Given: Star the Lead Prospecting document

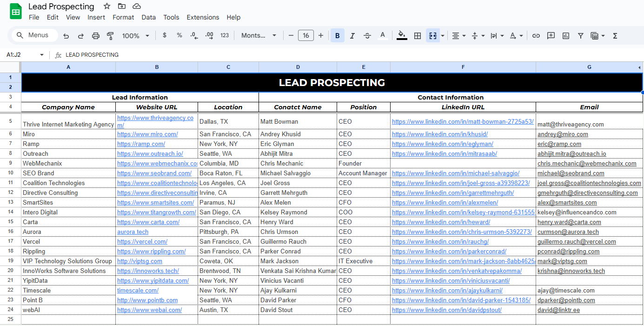Looking at the screenshot, I should (107, 6).
